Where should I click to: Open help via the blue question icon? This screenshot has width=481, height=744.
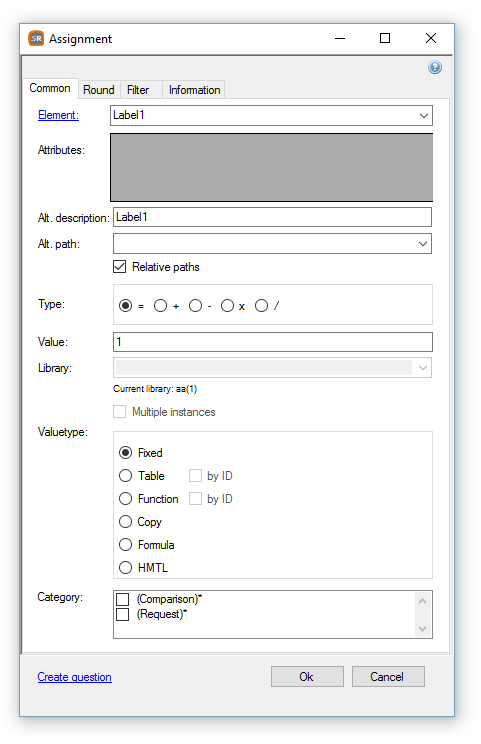435,67
